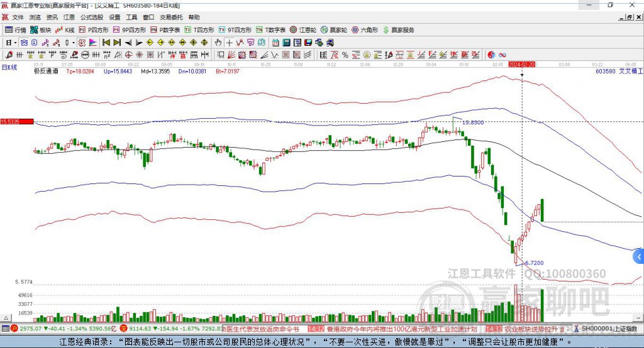Click the colored triangle flag icon
This screenshot has width=644, height=348.
93,43
